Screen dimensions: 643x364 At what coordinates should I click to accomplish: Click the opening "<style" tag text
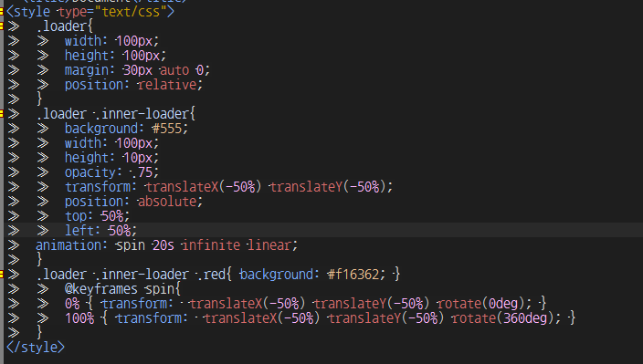coord(28,12)
